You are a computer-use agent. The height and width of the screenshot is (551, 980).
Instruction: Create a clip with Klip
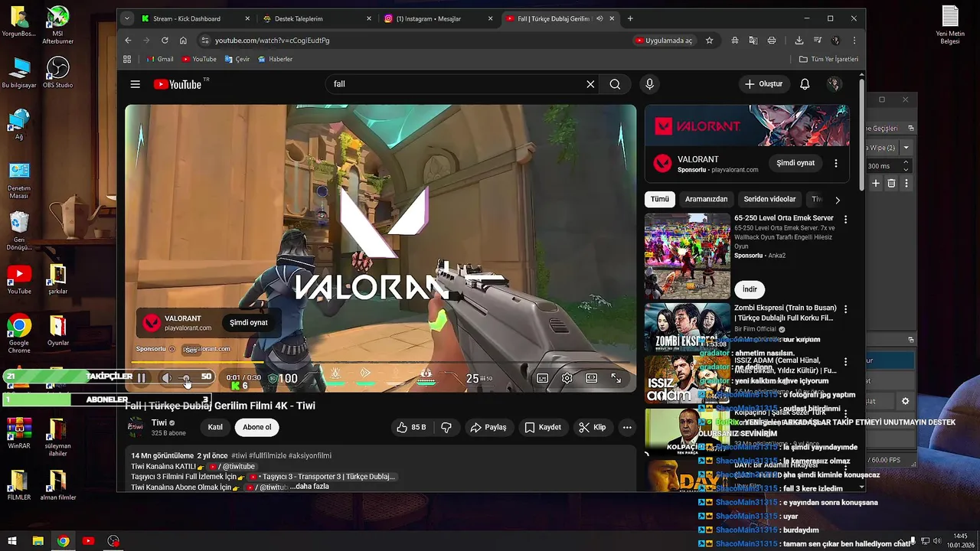[593, 427]
